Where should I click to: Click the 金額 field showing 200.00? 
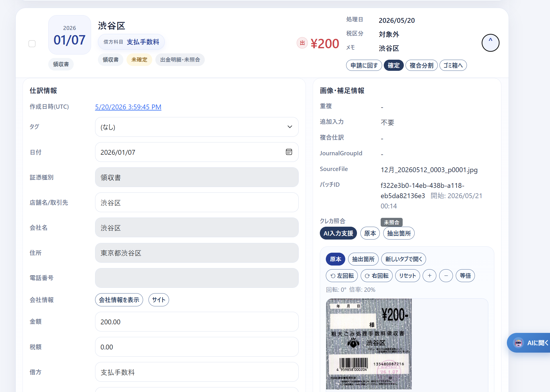point(197,321)
